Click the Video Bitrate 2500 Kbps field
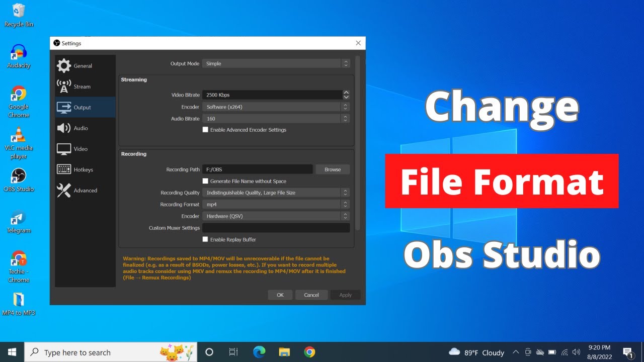 coord(272,95)
